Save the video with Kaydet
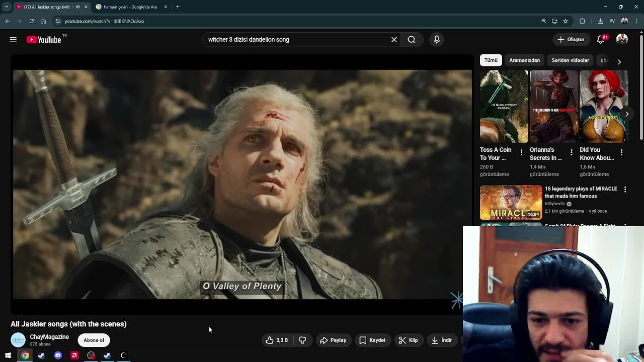This screenshot has width=644, height=362. pos(372,340)
